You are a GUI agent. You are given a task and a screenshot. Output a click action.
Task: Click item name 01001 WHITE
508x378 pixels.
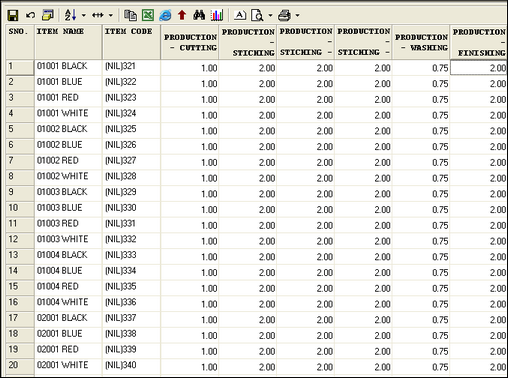click(63, 113)
